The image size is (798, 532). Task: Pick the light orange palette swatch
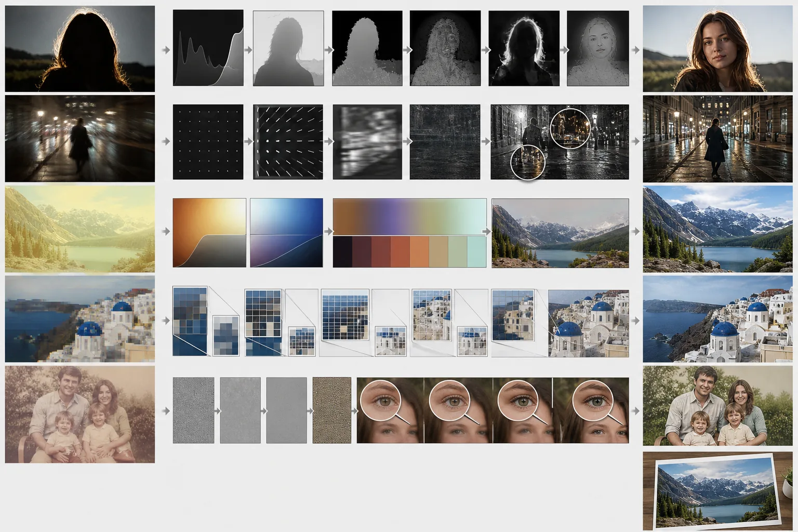pyautogui.click(x=419, y=252)
